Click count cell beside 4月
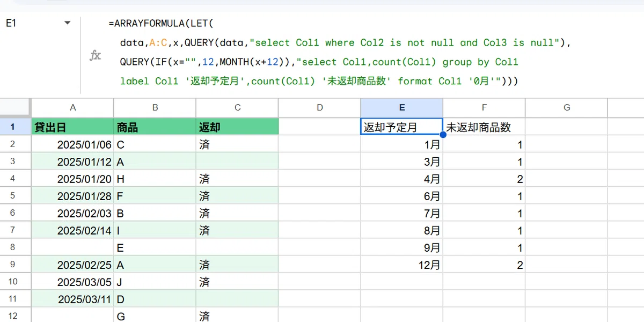 point(484,179)
